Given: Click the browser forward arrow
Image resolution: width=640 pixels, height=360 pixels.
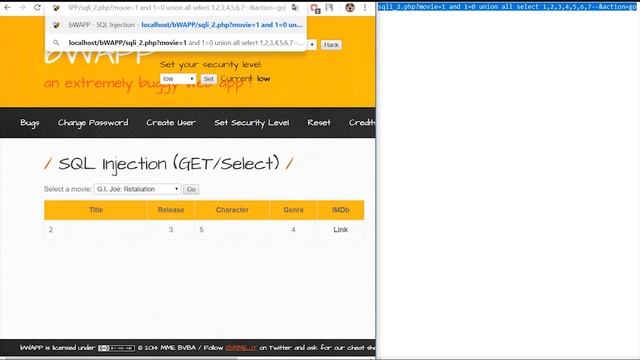Looking at the screenshot, I should 22,7.
